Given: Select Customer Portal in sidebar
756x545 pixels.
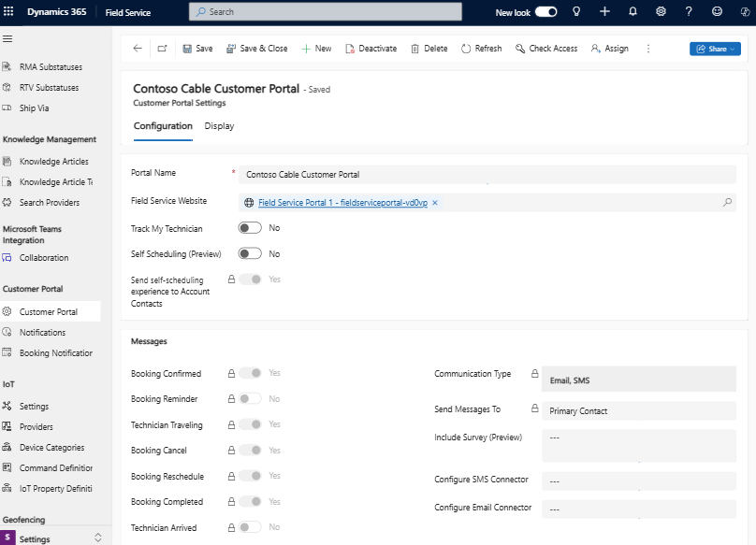Looking at the screenshot, I should [x=51, y=312].
